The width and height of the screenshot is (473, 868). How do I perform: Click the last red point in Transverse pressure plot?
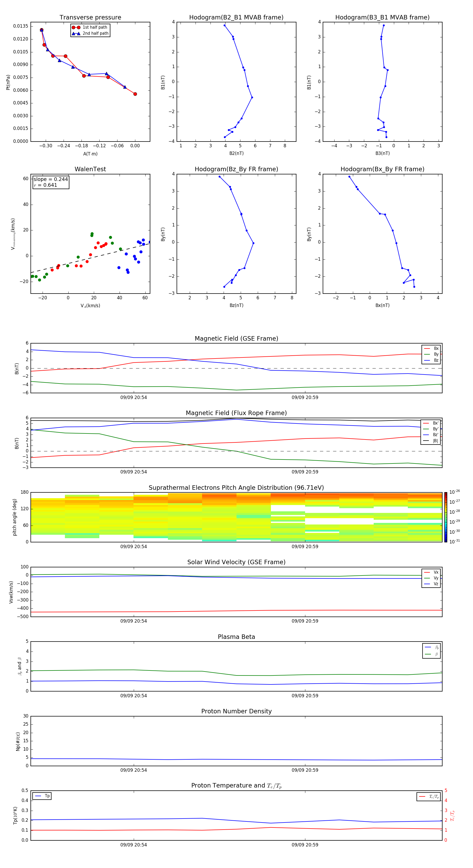click(135, 94)
